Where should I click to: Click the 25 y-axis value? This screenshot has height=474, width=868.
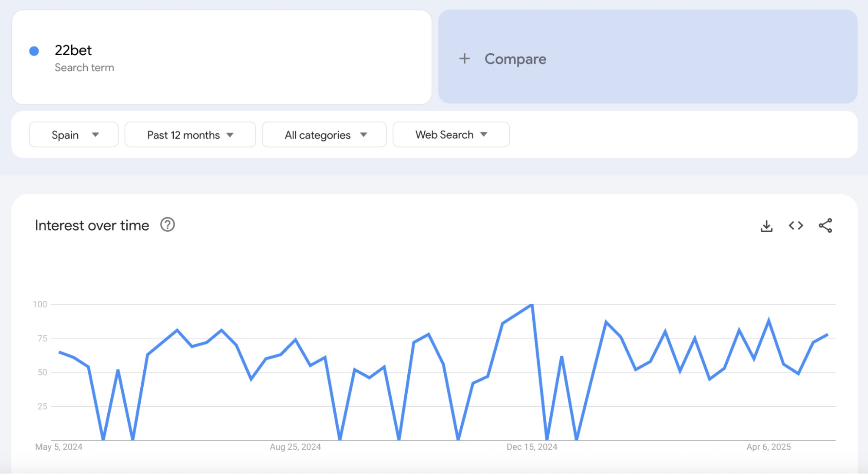[42, 406]
